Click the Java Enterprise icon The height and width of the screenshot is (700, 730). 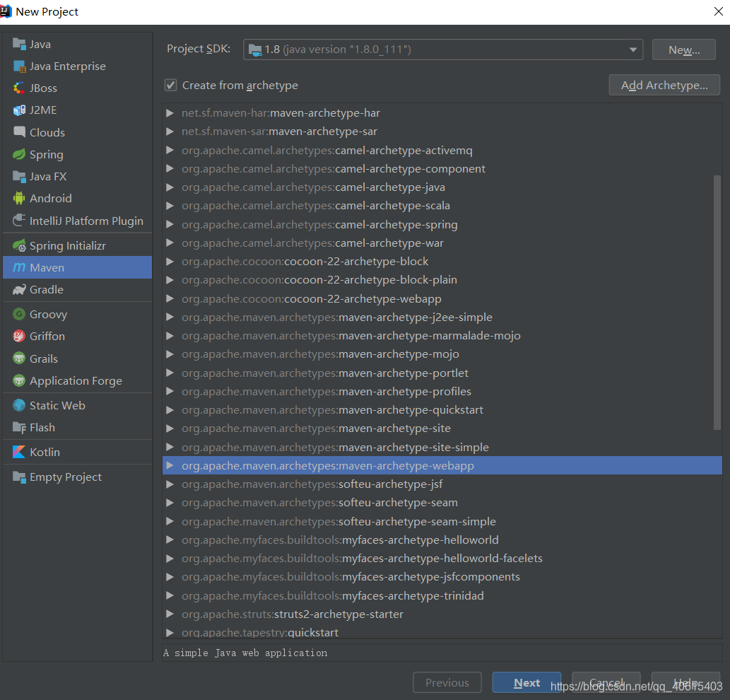coord(19,66)
